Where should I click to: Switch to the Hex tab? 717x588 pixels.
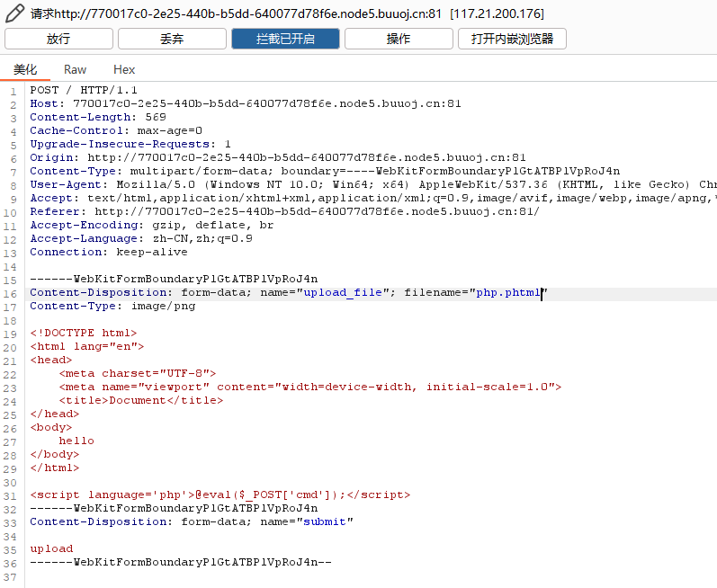pyautogui.click(x=124, y=69)
